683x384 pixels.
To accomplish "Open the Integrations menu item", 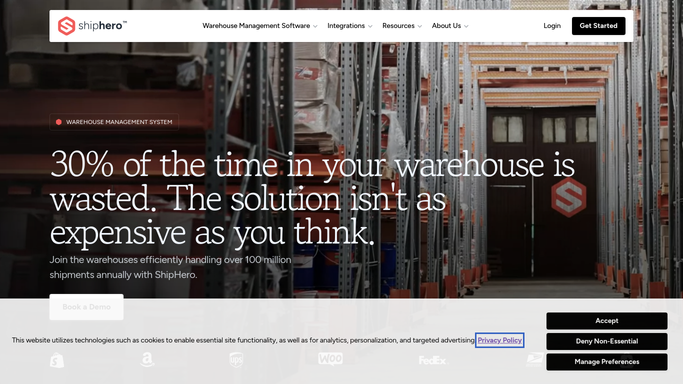I will tap(346, 26).
